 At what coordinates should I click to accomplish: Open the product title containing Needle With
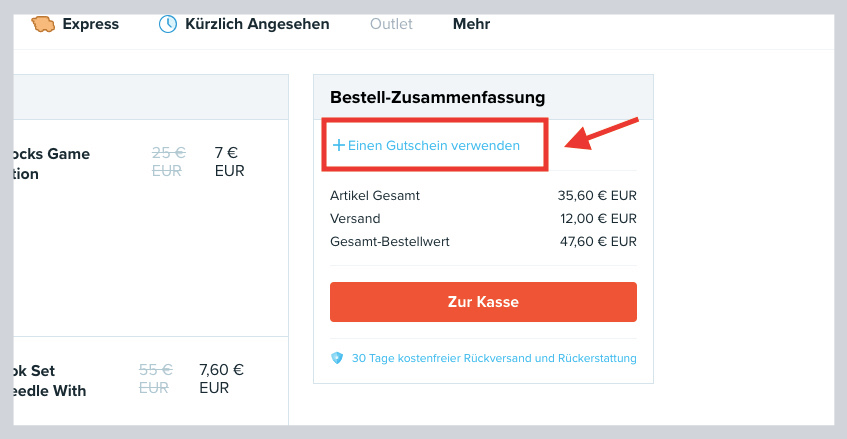(51, 390)
